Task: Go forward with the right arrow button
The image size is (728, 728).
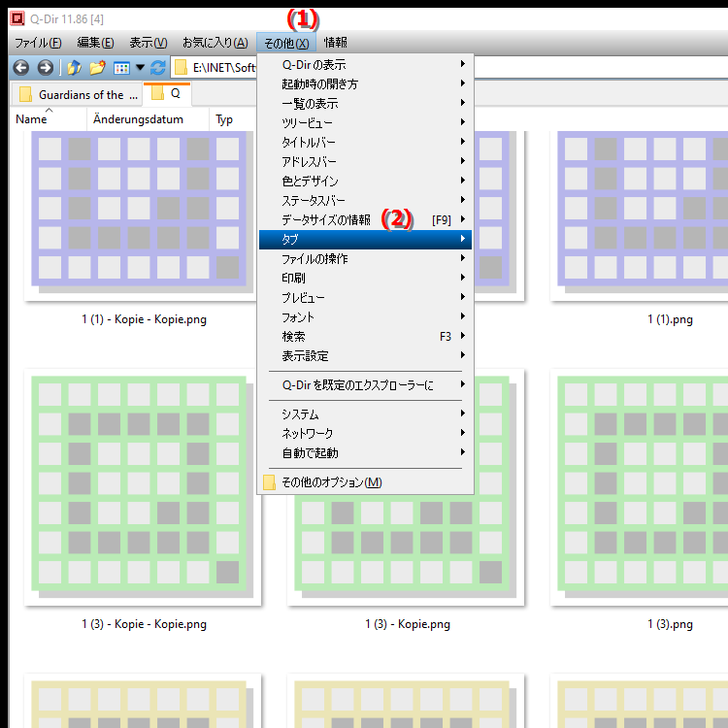Action: point(45,68)
